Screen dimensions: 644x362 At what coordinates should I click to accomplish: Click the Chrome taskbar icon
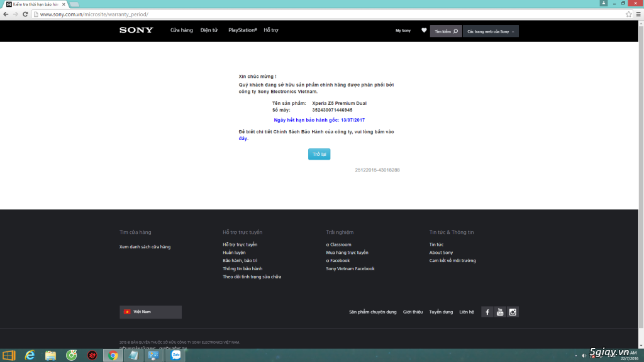coord(113,356)
